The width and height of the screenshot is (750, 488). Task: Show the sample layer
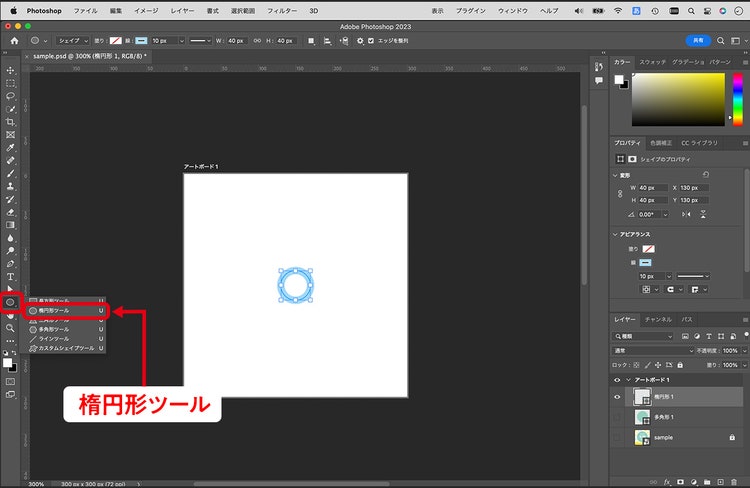click(617, 437)
